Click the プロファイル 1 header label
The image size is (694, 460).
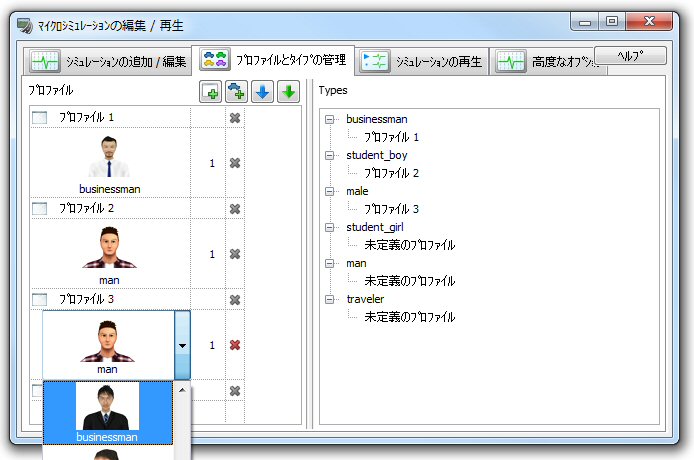(x=86, y=117)
